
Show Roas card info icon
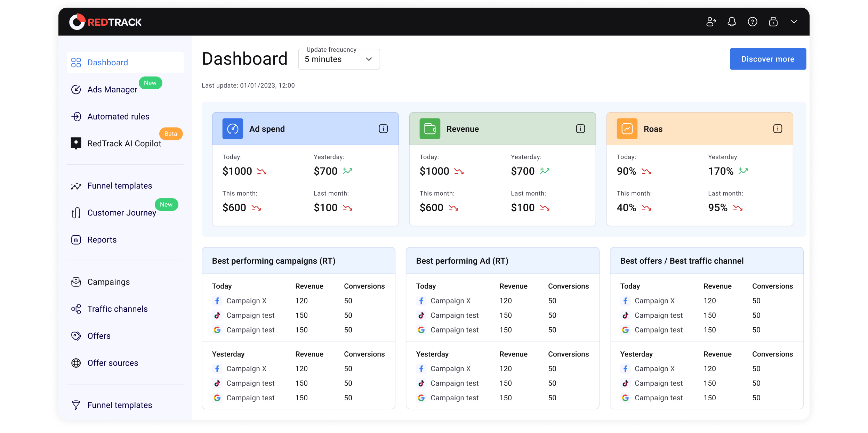778,129
